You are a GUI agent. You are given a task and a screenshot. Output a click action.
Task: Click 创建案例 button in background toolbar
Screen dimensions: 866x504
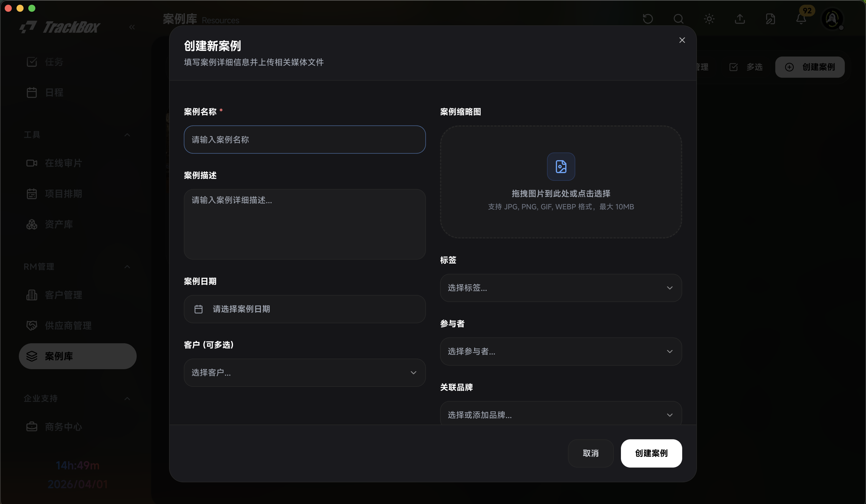[810, 67]
